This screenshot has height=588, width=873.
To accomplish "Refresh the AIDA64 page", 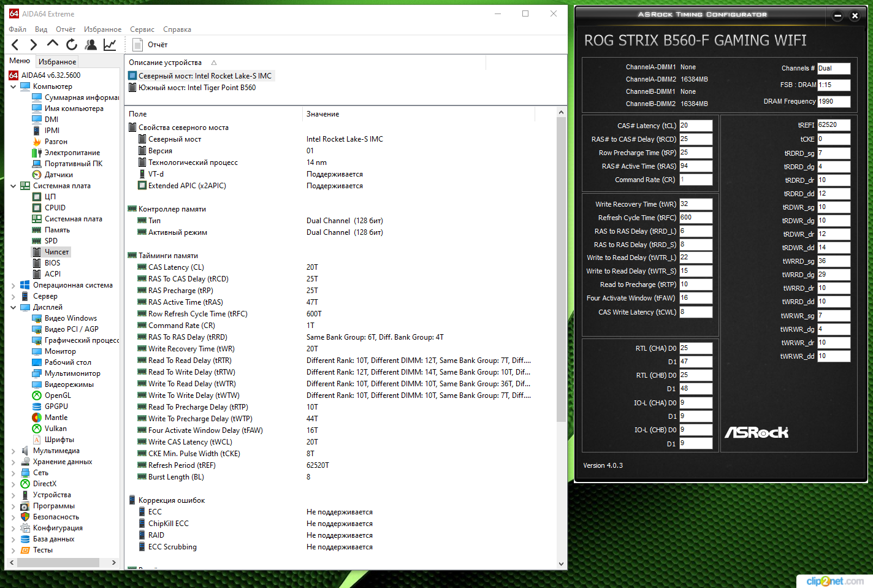I will point(72,44).
